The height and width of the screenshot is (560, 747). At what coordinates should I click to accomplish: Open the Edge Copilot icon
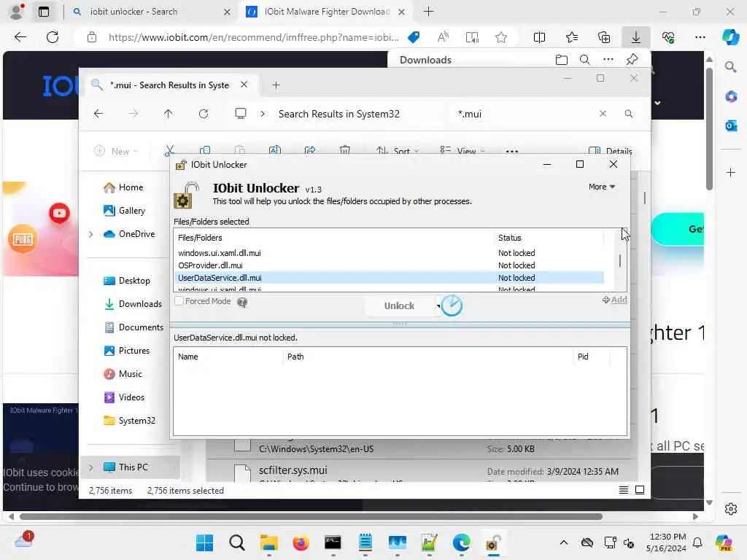[730, 37]
